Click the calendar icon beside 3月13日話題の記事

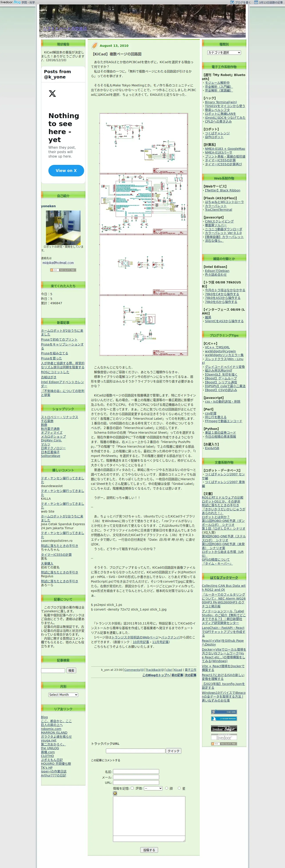pyautogui.click(x=256, y=2)
